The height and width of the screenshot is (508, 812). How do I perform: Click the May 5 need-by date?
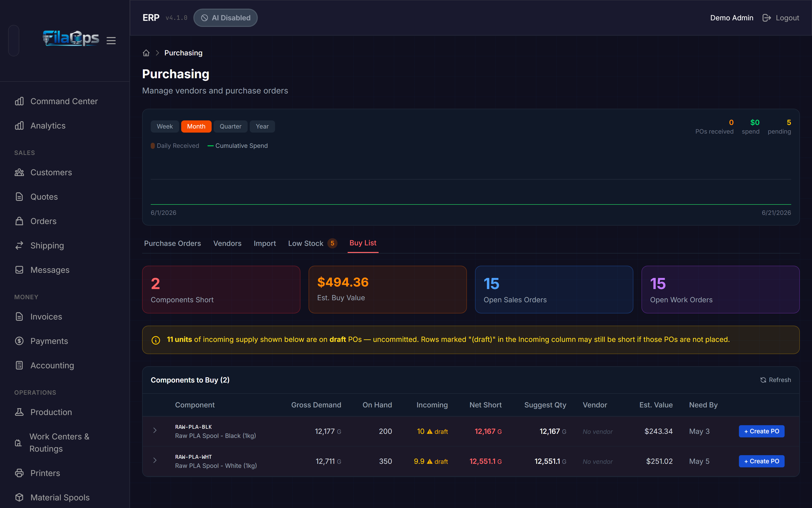point(699,461)
